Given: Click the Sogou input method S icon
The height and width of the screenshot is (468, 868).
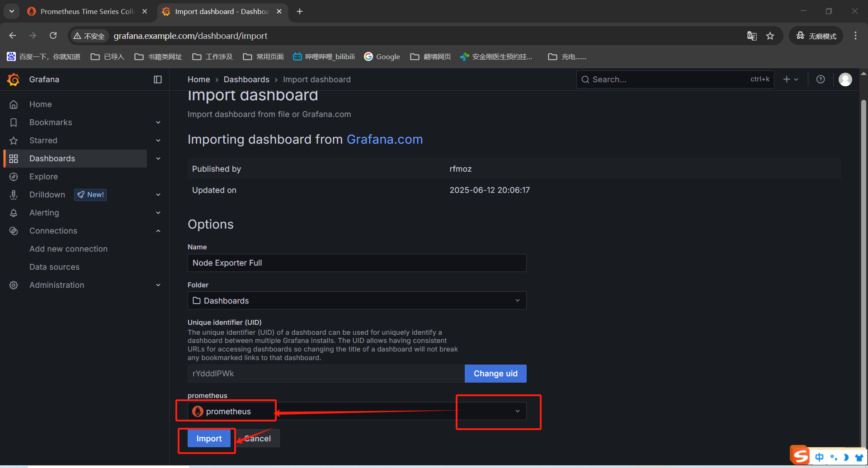Looking at the screenshot, I should pos(800,455).
